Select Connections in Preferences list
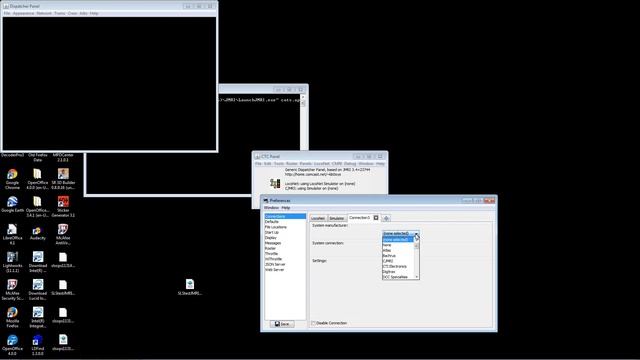Viewport: 640px width, 360px height. pos(285,216)
